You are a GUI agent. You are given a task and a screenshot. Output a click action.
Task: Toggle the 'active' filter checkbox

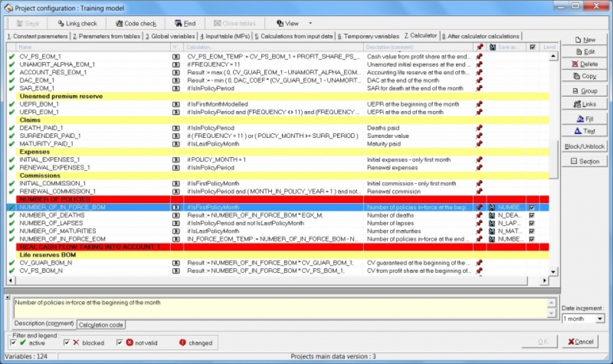pyautogui.click(x=14, y=343)
